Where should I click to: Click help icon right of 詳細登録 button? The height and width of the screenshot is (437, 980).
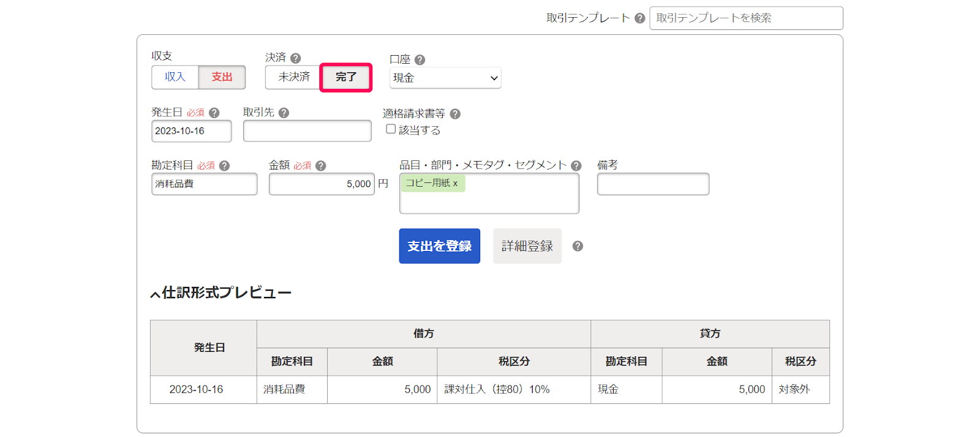[578, 246]
